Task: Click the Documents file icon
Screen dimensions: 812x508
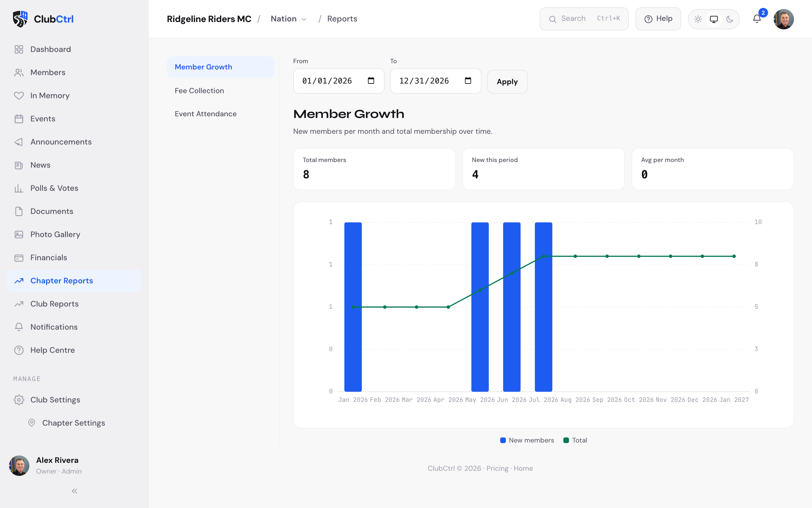Action: click(19, 211)
